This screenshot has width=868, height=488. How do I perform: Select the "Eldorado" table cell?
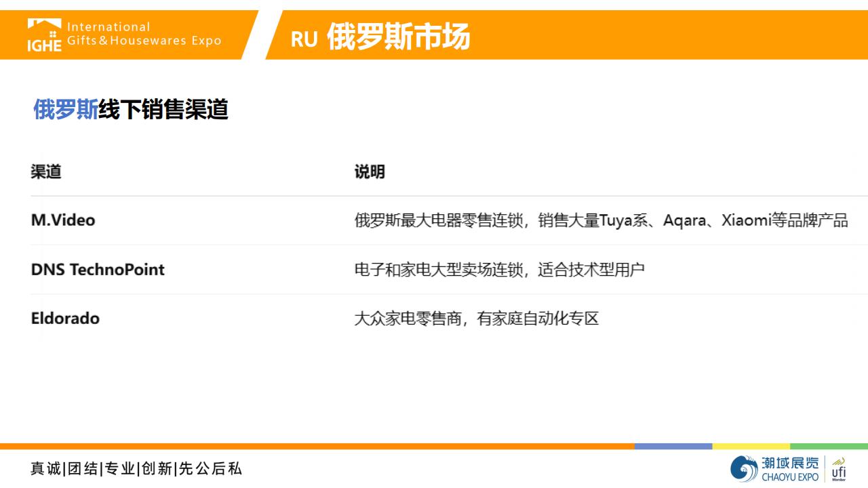click(x=65, y=318)
